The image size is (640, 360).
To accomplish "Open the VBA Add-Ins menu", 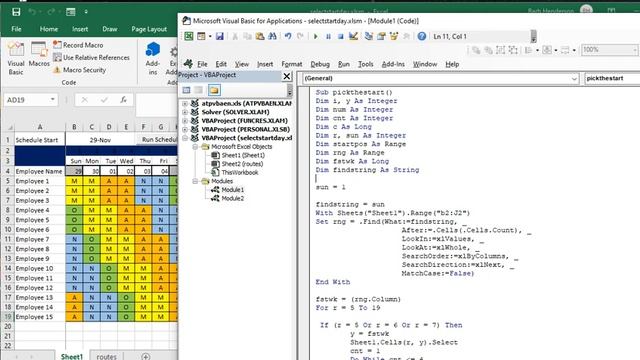I will click(x=393, y=64).
